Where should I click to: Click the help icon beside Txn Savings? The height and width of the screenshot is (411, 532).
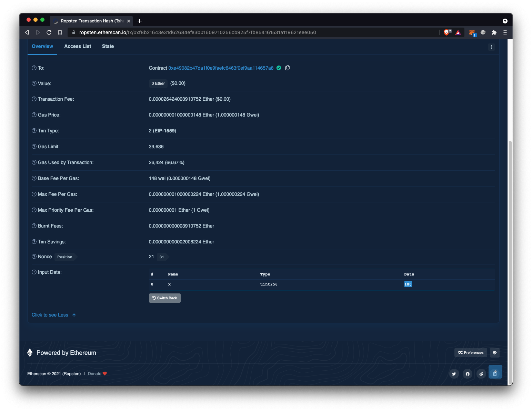coord(34,242)
